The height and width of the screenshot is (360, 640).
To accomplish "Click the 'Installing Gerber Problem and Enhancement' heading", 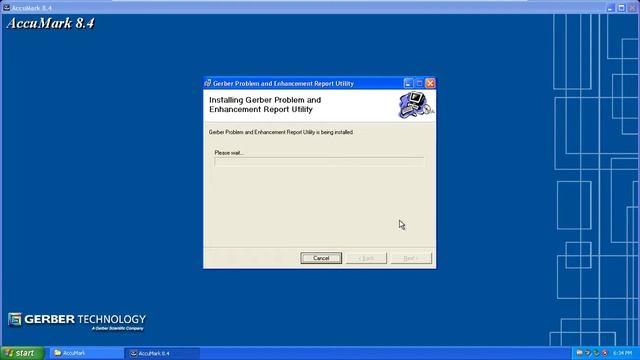I will click(x=265, y=104).
